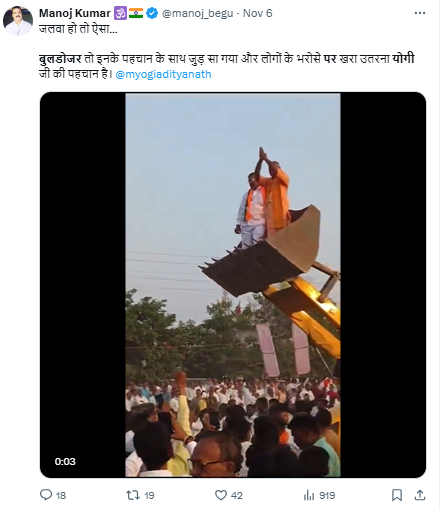Click the blue verified badge

(152, 13)
